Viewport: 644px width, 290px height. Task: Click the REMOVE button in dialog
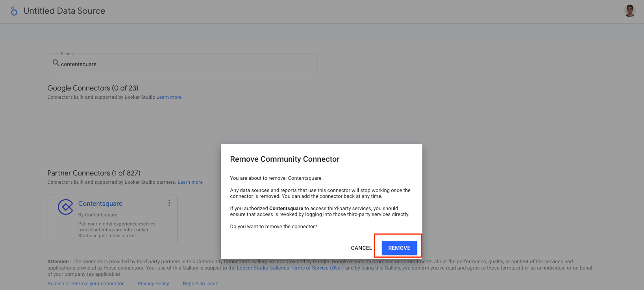(x=399, y=248)
